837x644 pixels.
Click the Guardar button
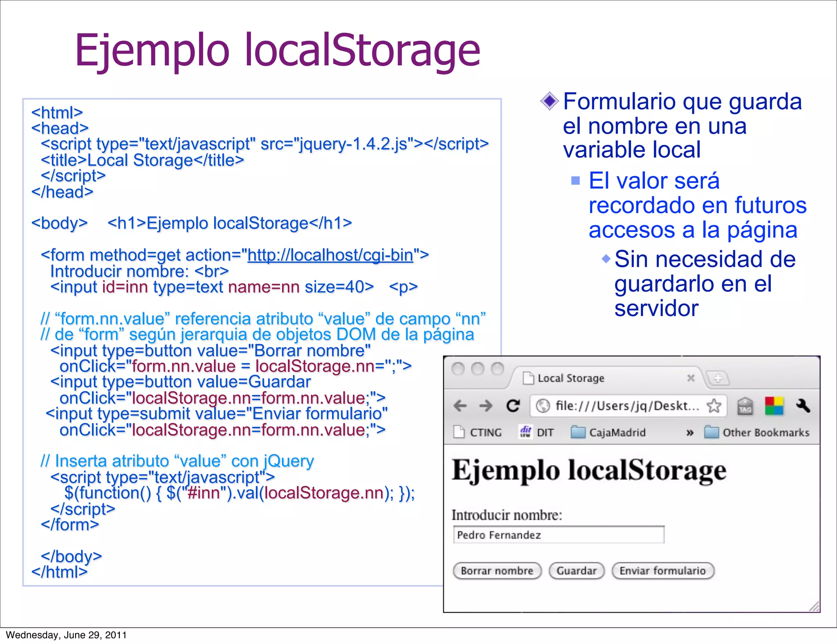coord(577,571)
